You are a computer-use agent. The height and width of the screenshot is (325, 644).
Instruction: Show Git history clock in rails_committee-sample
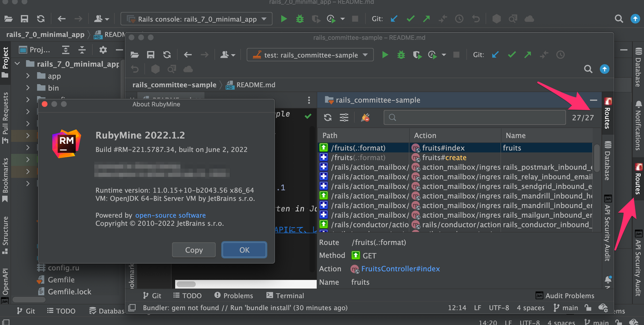coord(560,55)
